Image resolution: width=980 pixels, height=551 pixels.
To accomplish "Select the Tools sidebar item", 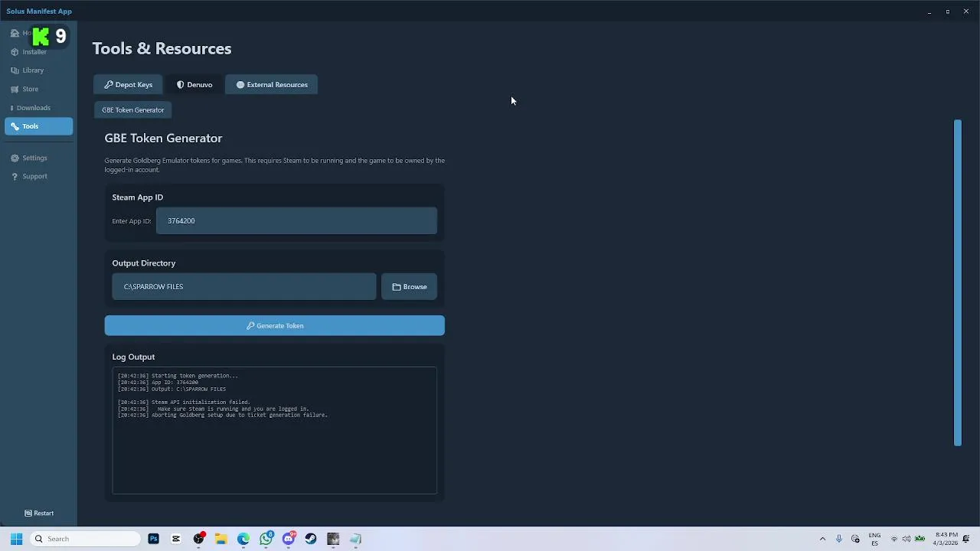I will click(38, 126).
